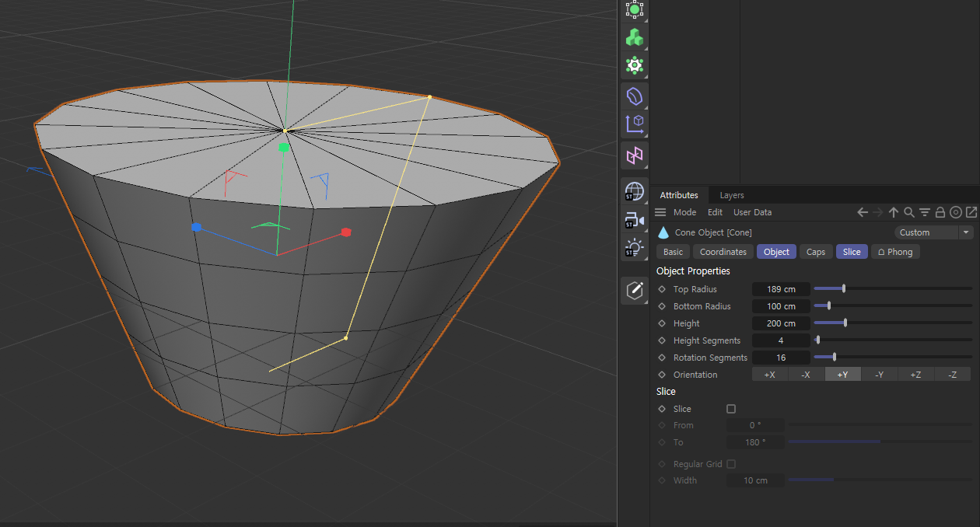The image size is (980, 527).
Task: Set orientation to +X
Action: (770, 375)
